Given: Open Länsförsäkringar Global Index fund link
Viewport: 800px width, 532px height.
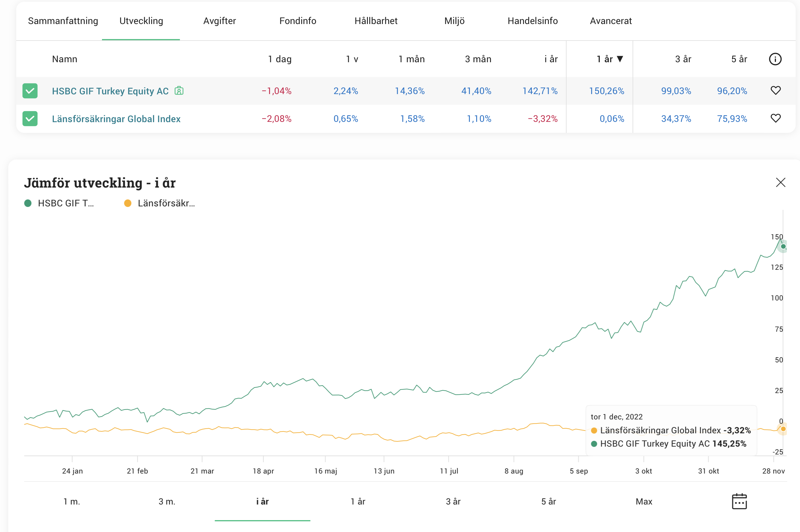Looking at the screenshot, I should [116, 119].
